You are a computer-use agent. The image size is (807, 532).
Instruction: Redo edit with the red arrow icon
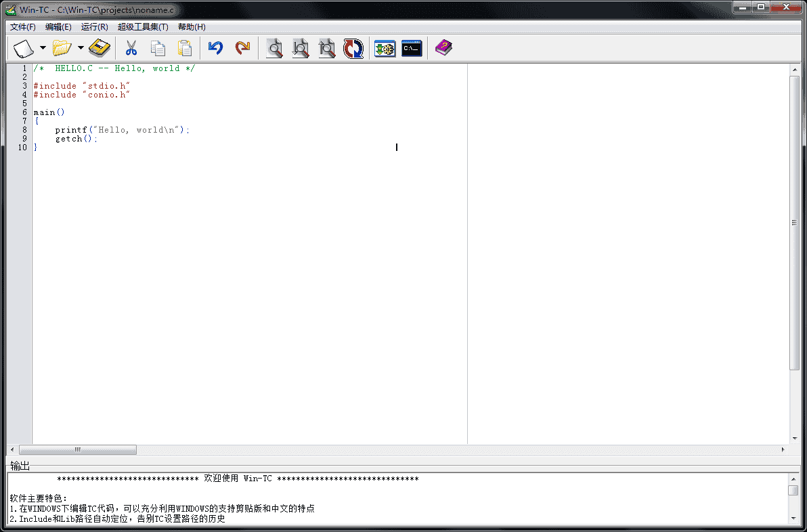tap(242, 48)
